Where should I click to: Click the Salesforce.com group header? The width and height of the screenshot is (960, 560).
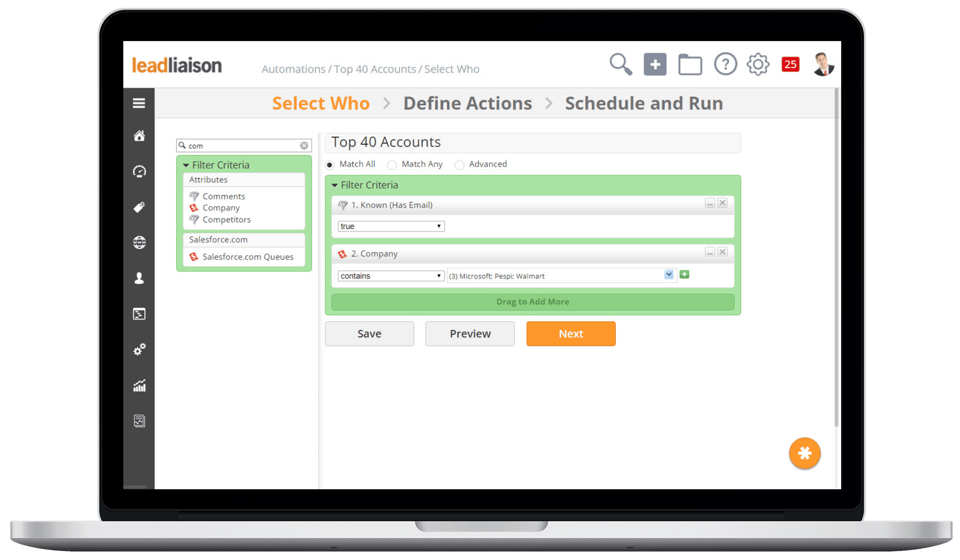tap(244, 239)
